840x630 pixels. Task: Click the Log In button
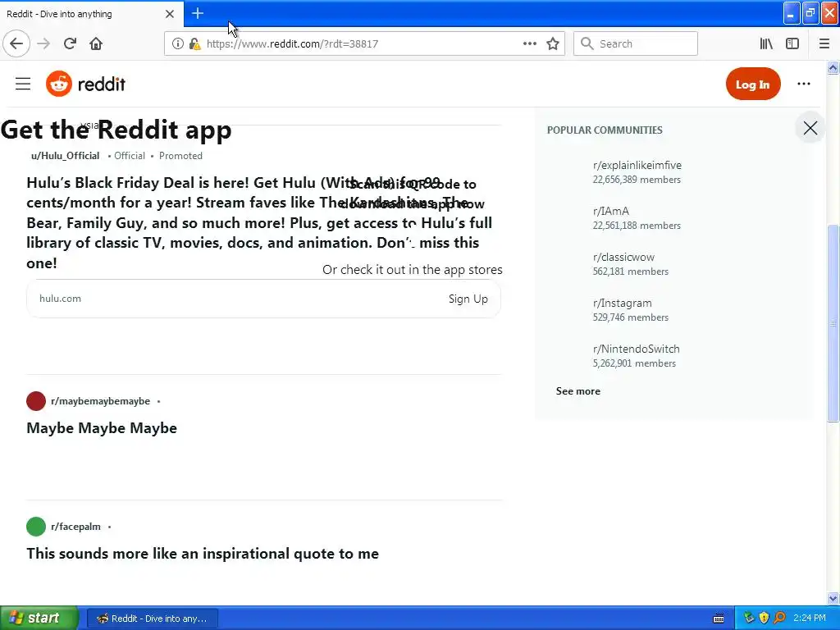pyautogui.click(x=753, y=84)
